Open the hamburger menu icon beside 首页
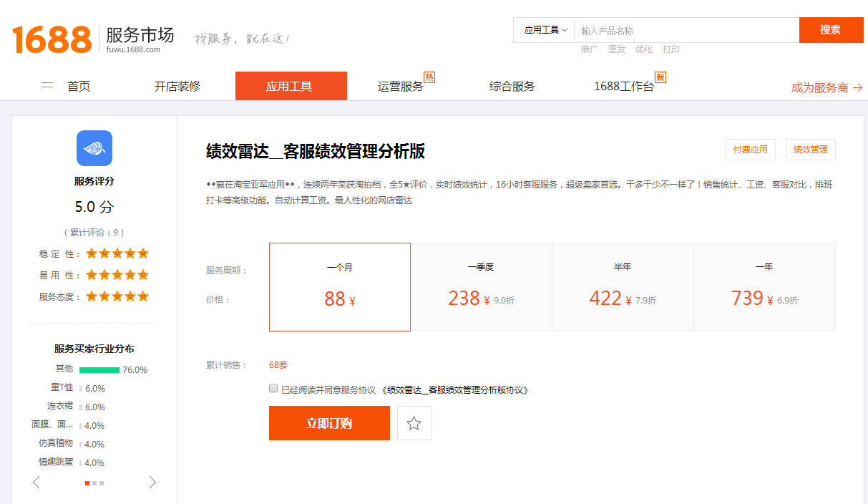 pos(47,86)
